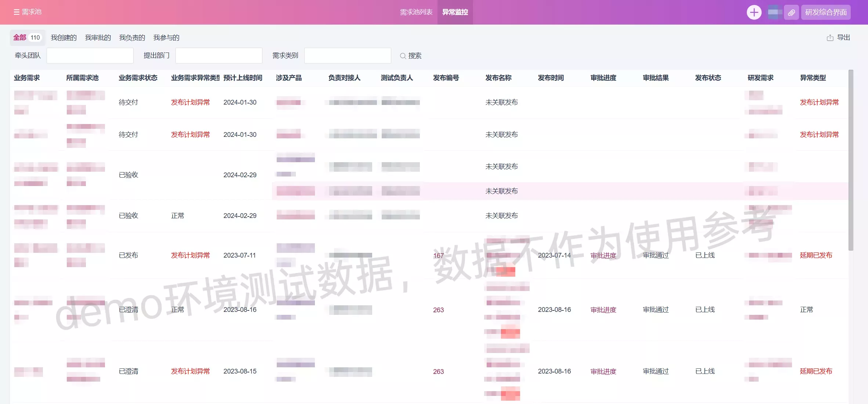868x404 pixels.
Task: Click the 发布时间 column header
Action: [x=551, y=78]
